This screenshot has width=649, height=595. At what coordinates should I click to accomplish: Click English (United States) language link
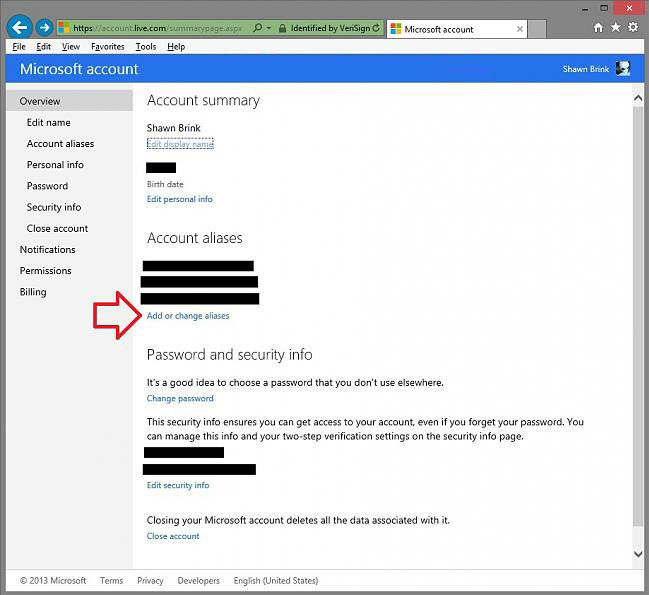[276, 581]
